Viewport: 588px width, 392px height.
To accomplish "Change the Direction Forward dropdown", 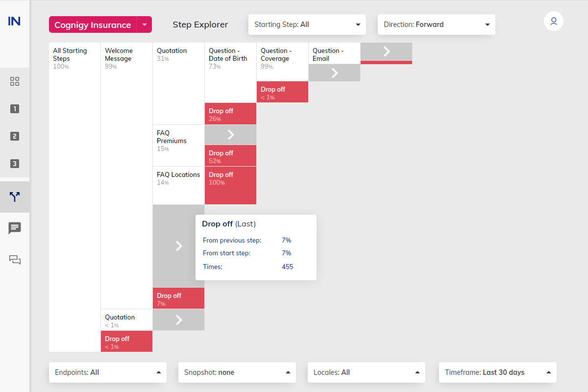I will 437,24.
